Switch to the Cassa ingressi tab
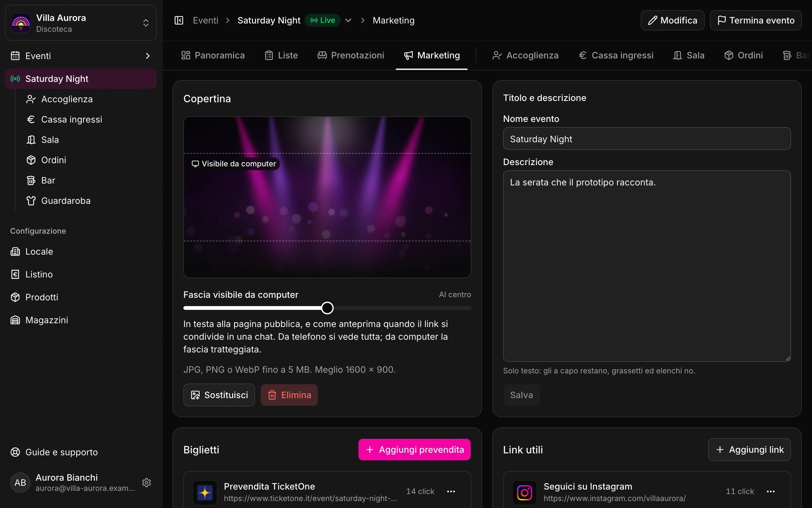The width and height of the screenshot is (812, 508). pyautogui.click(x=616, y=56)
